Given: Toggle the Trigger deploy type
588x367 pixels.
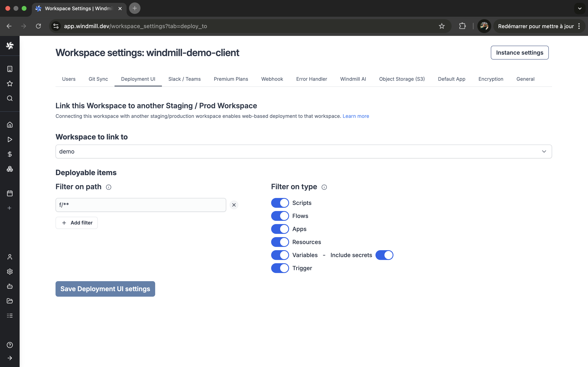Looking at the screenshot, I should [x=280, y=268].
